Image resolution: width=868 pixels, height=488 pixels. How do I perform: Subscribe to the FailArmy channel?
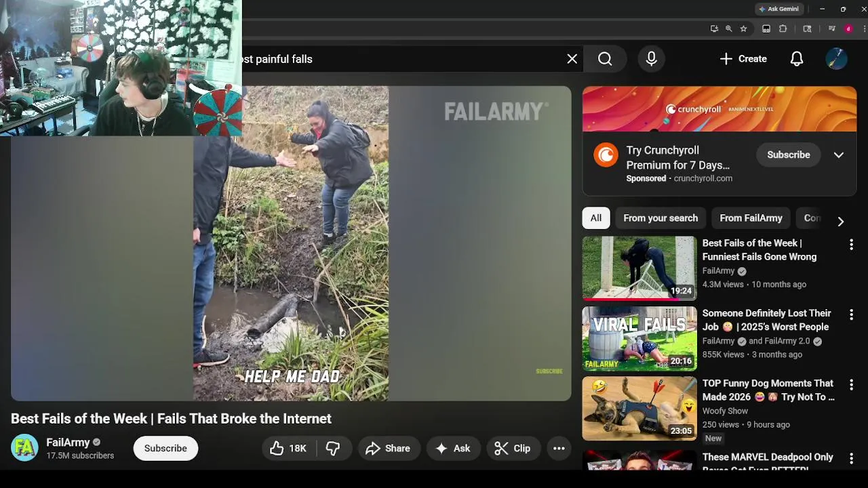click(165, 448)
